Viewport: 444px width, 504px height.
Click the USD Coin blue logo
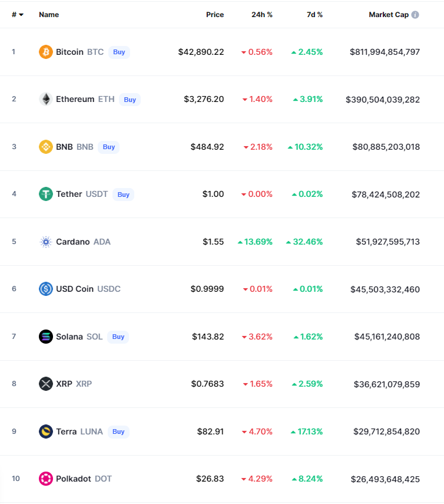click(46, 289)
